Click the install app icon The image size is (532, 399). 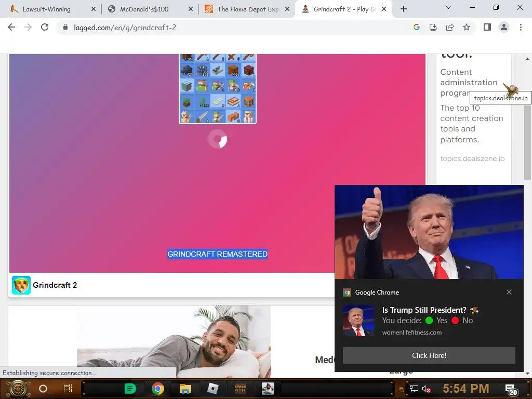(433, 27)
